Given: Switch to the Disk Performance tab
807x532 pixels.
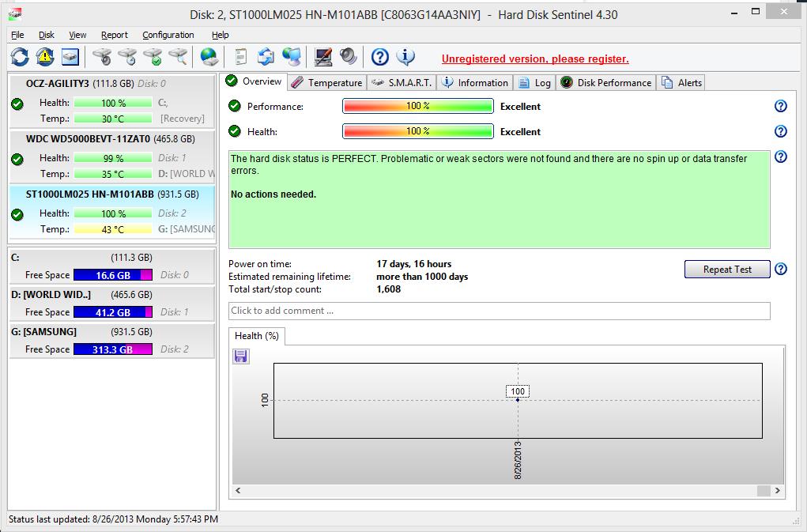Looking at the screenshot, I should pos(605,83).
